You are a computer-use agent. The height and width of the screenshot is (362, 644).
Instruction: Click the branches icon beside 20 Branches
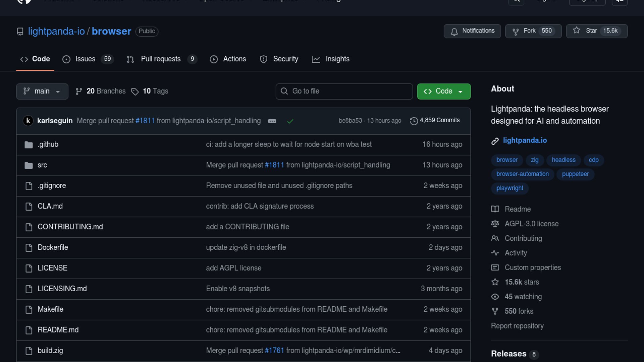[79, 92]
